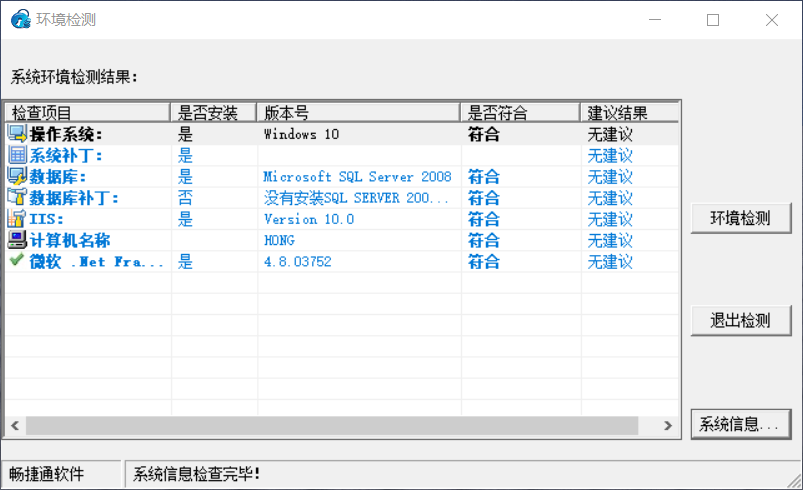The height and width of the screenshot is (490, 803).
Task: Click the 系统信息检查完毕! status message
Action: [197, 474]
